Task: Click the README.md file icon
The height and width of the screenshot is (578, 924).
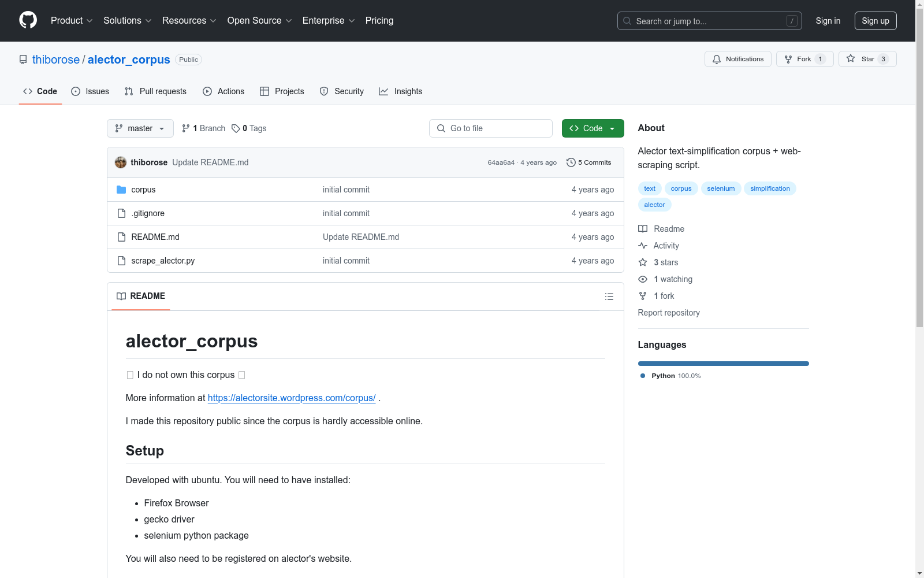Action: pyautogui.click(x=121, y=237)
